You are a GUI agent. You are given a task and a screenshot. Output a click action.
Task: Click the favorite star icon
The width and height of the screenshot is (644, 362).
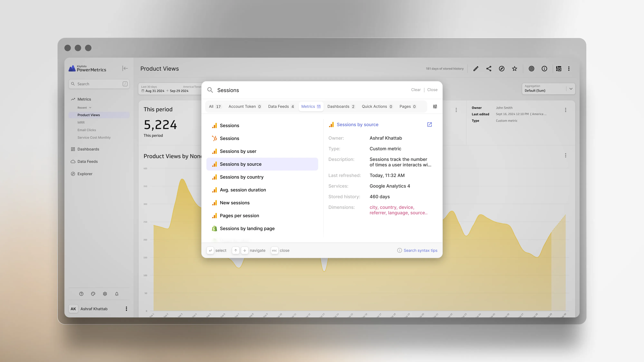514,69
